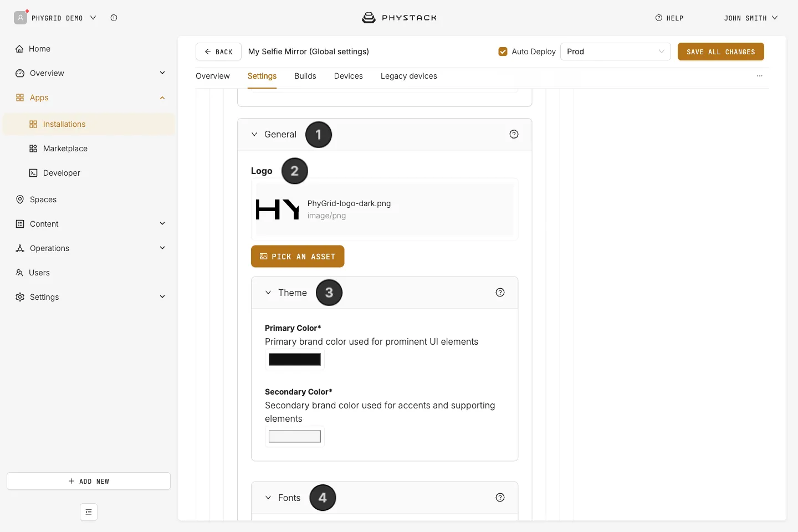Viewport: 798px width, 532px height.
Task: Click the sidebar collapse icon at bottom
Action: click(x=89, y=512)
